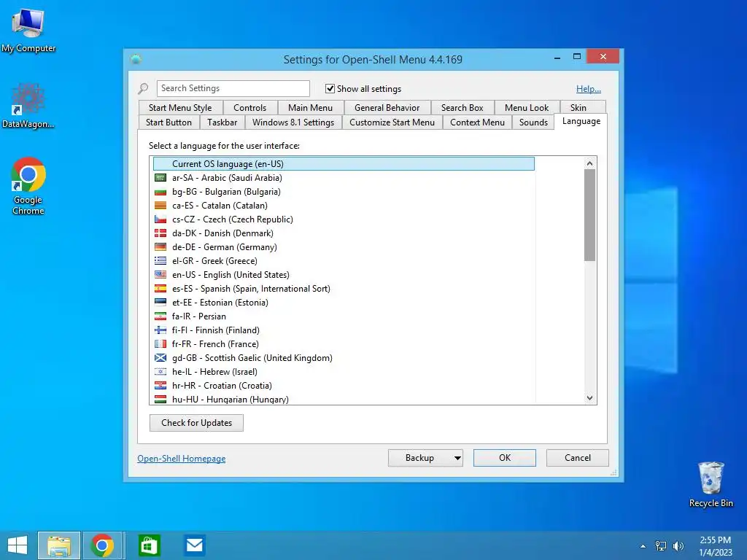This screenshot has width=747, height=560.
Task: Click the OK button
Action: (505, 458)
